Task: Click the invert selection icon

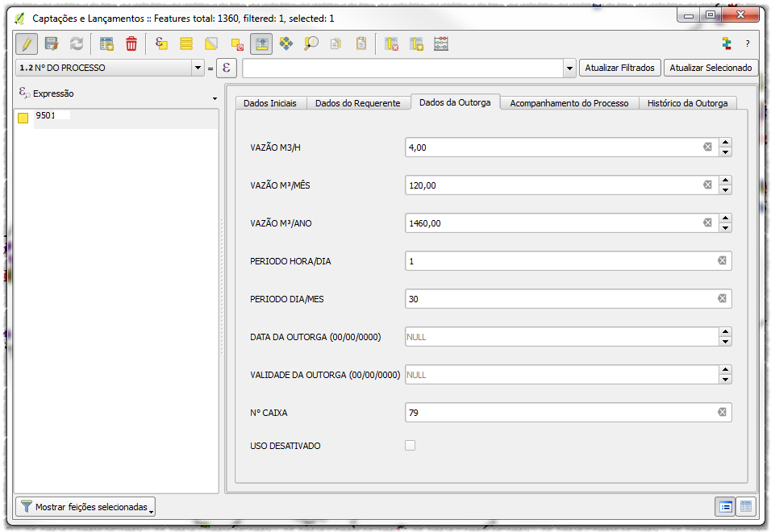Action: click(x=211, y=44)
